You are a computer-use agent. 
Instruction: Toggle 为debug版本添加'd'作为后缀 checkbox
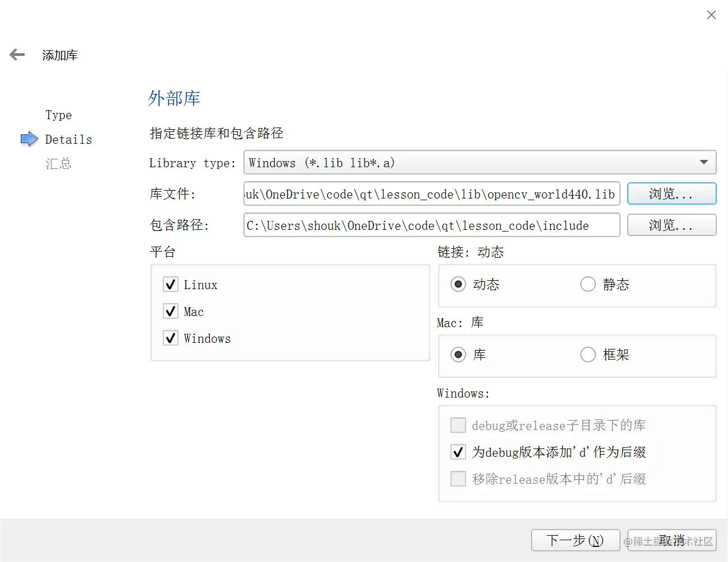tap(458, 452)
